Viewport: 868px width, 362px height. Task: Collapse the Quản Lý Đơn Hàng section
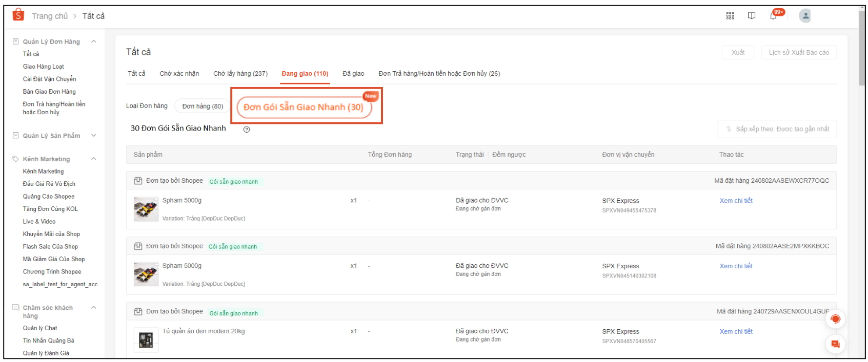[x=94, y=41]
